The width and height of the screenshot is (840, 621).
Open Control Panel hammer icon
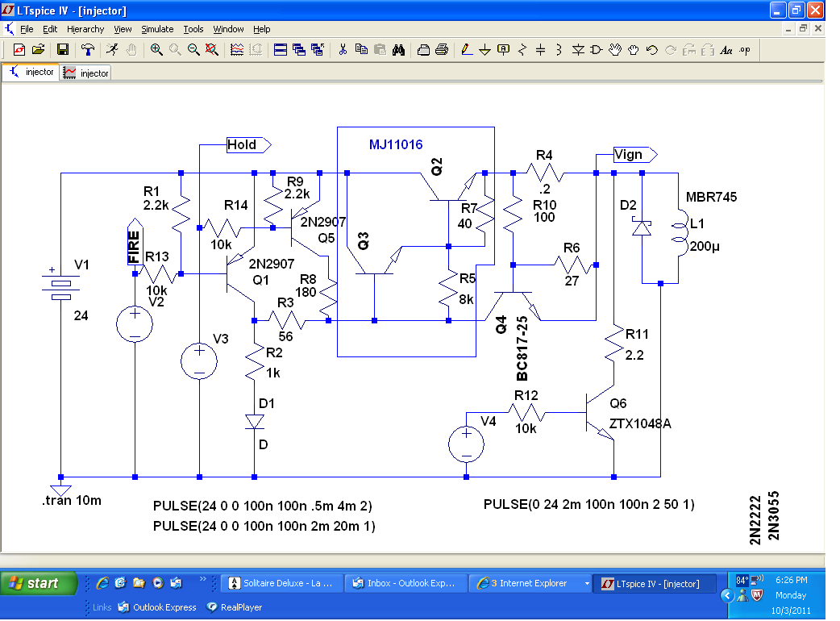point(88,50)
